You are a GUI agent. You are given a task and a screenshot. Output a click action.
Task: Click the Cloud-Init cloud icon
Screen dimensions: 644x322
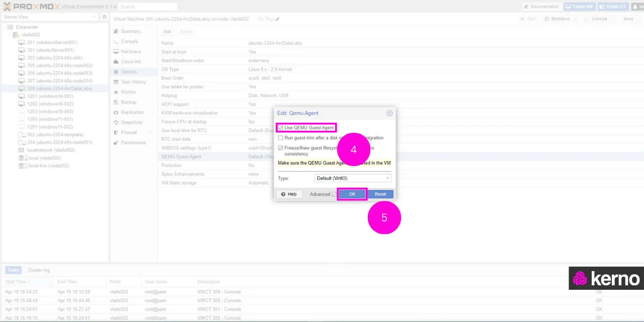coord(116,61)
